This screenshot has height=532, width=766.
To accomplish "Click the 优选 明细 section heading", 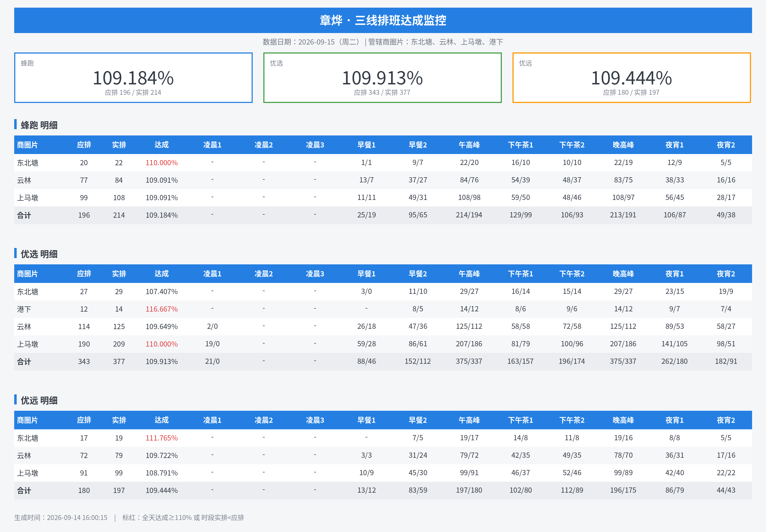I will [x=39, y=254].
